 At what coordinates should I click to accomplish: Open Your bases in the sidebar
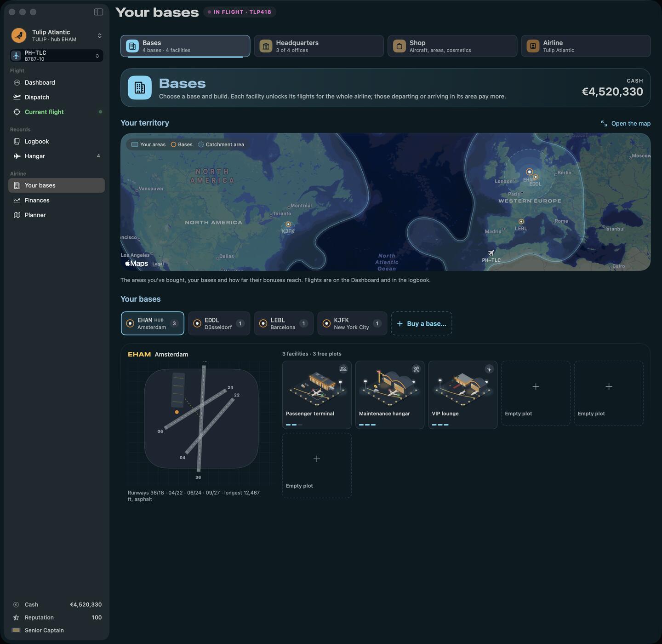[57, 185]
